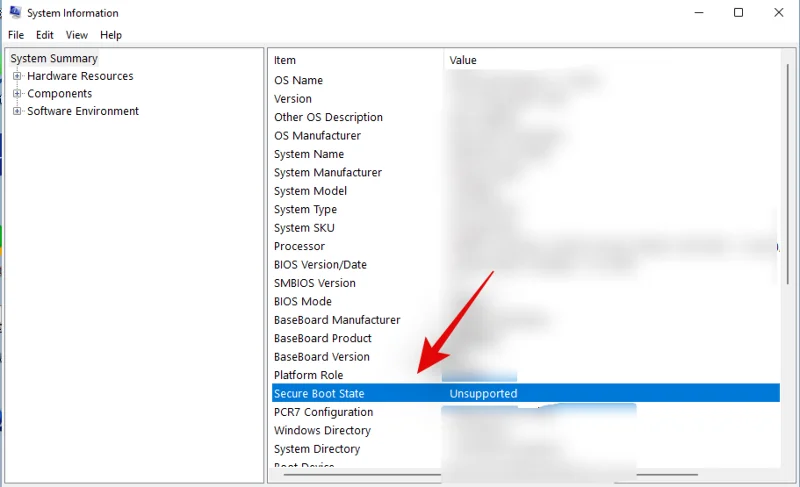Select the Version row

tap(526, 99)
